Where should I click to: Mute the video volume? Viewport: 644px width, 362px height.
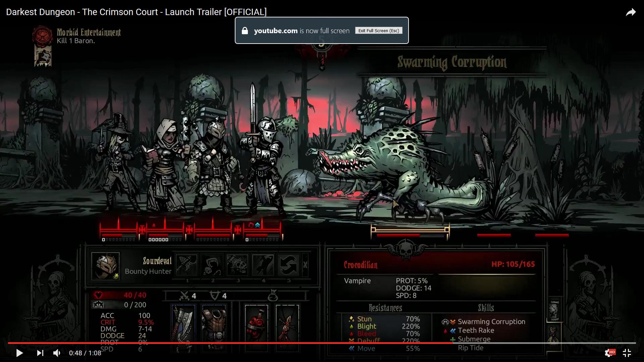tap(57, 353)
